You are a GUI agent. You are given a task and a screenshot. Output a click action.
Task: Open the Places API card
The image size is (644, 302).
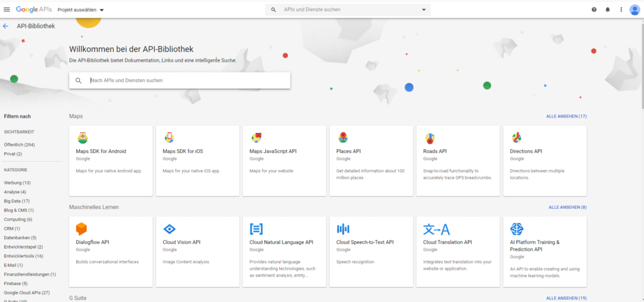371,160
